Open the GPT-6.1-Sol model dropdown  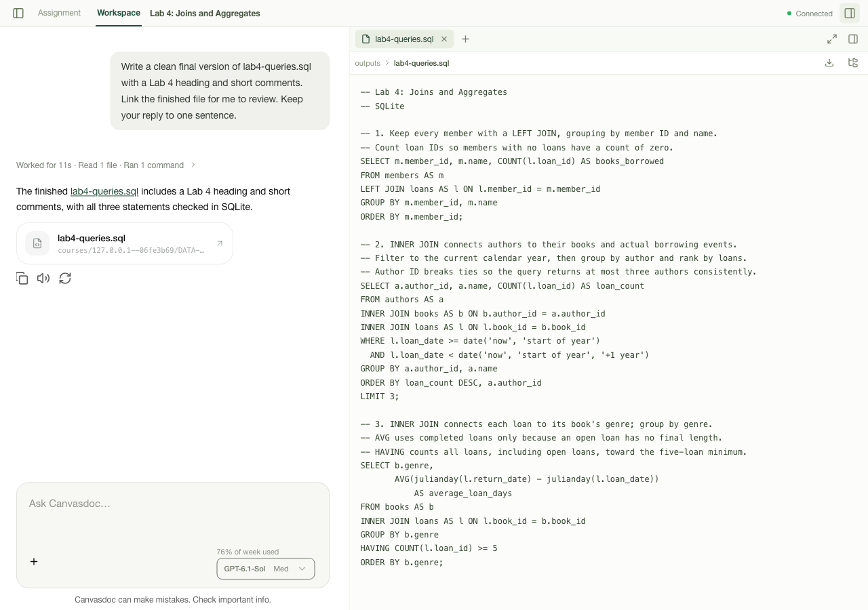point(266,569)
